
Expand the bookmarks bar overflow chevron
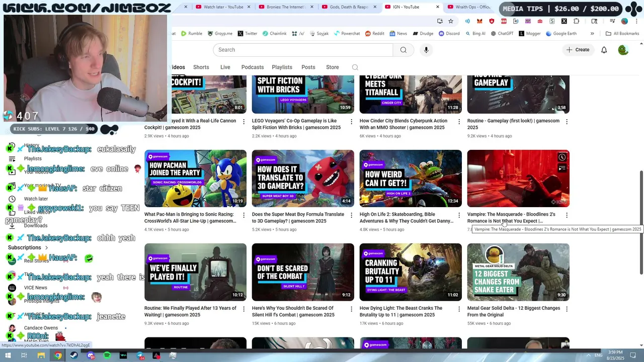tap(592, 34)
